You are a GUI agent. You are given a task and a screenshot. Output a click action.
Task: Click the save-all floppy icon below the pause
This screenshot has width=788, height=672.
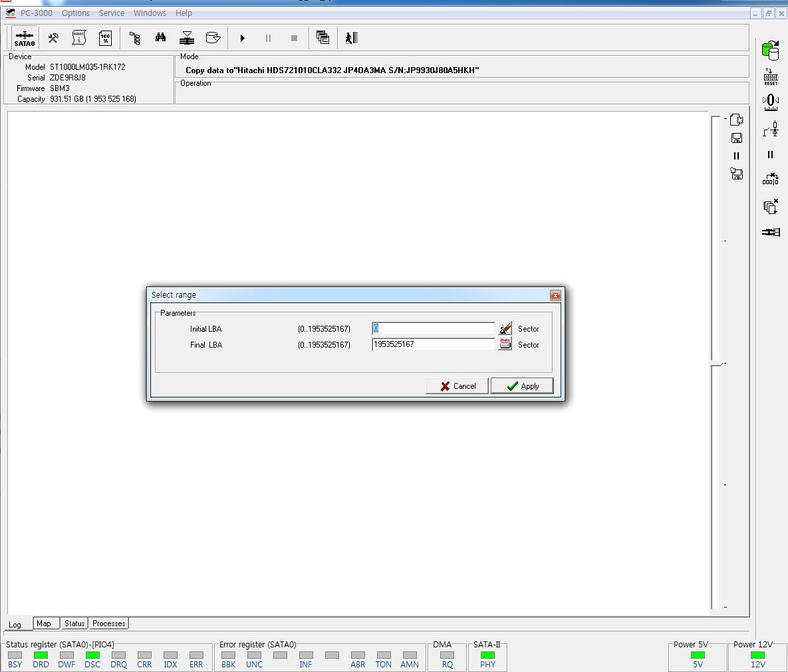coord(736,173)
